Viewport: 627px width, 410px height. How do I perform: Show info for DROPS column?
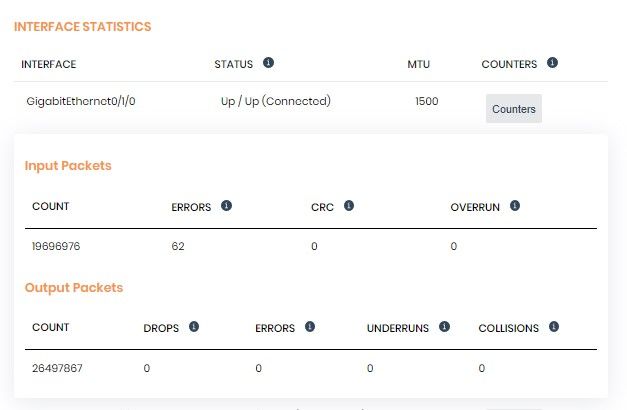194,326
